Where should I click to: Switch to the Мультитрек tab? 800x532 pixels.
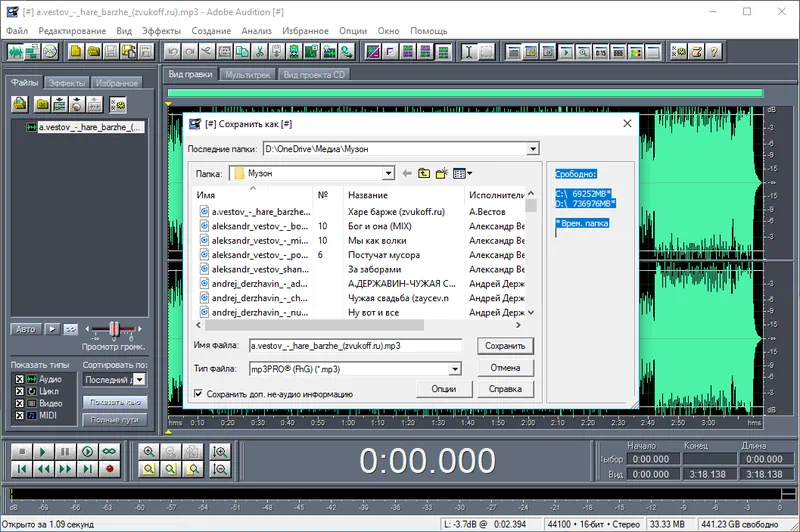click(x=246, y=75)
